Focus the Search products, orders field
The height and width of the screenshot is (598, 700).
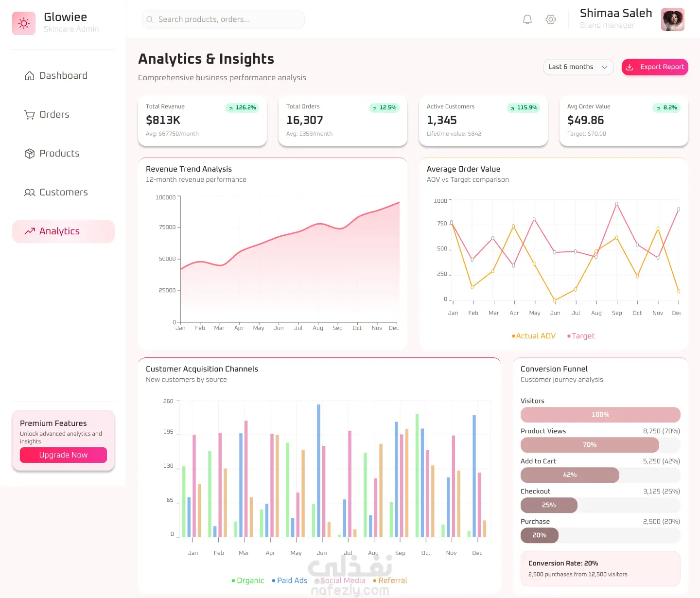coord(224,19)
